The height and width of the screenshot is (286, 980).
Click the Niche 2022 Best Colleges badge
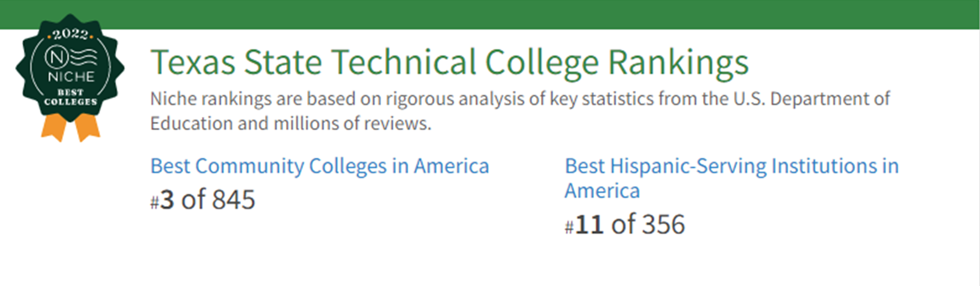point(70,69)
